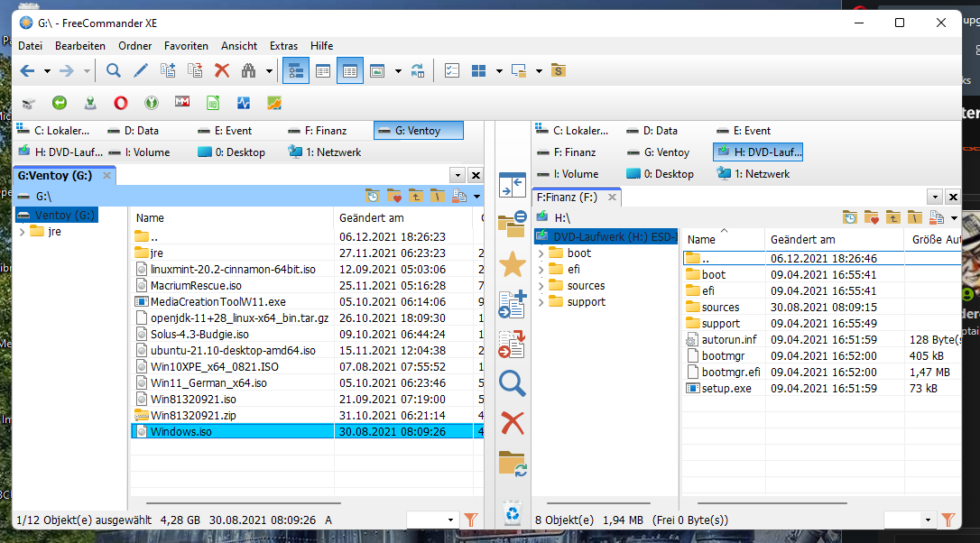
Task: Click the monitor with folder icon
Action: 519,70
